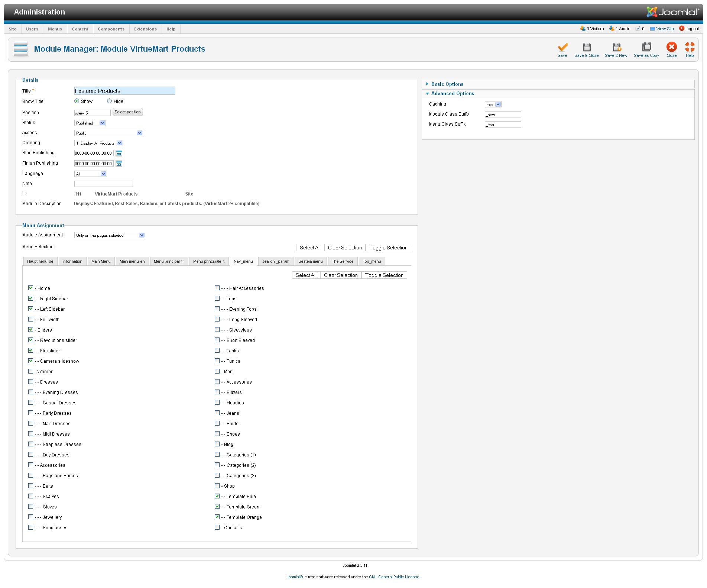Click the Save & New icon
Viewport: 707px width, 588px height.
[x=616, y=47]
